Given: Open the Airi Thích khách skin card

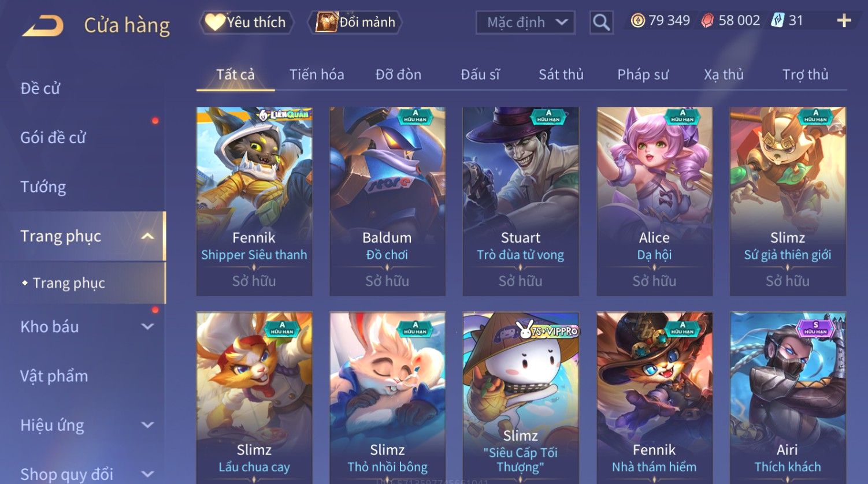Looking at the screenshot, I should pyautogui.click(x=788, y=398).
